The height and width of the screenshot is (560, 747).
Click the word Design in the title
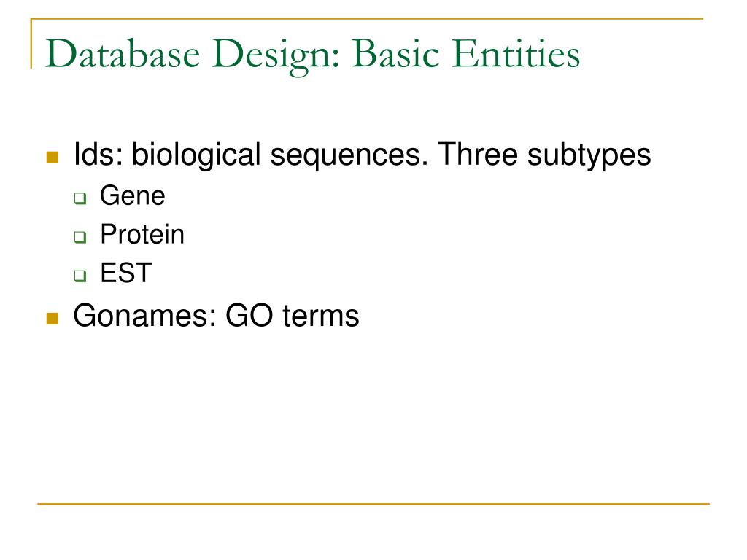(276, 55)
